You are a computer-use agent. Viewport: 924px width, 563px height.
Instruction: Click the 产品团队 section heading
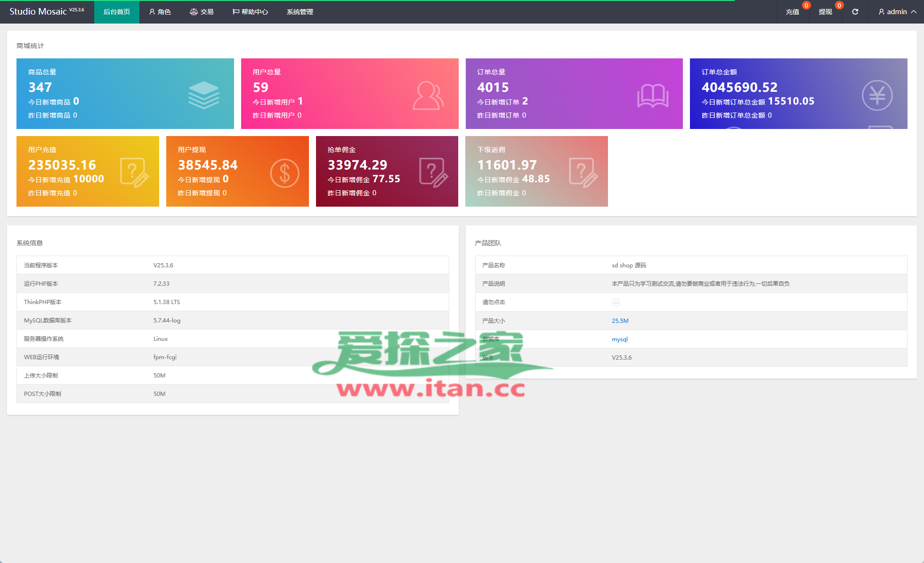[x=488, y=243]
